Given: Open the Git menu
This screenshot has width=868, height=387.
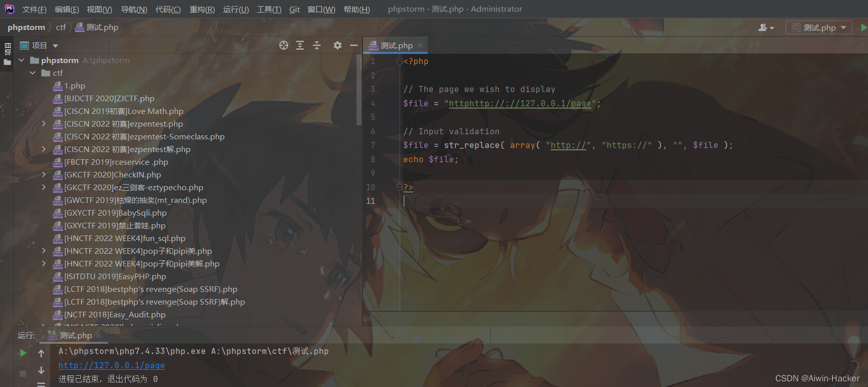Looking at the screenshot, I should [294, 9].
